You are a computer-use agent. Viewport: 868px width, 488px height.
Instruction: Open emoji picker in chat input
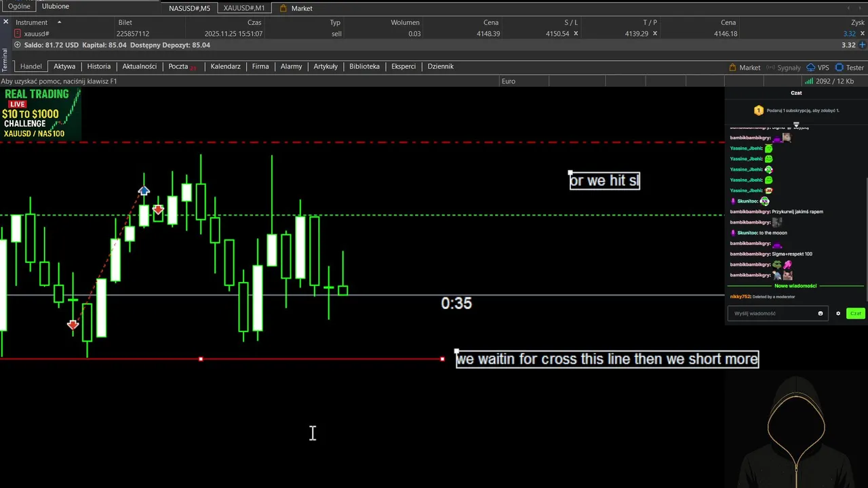tap(821, 314)
